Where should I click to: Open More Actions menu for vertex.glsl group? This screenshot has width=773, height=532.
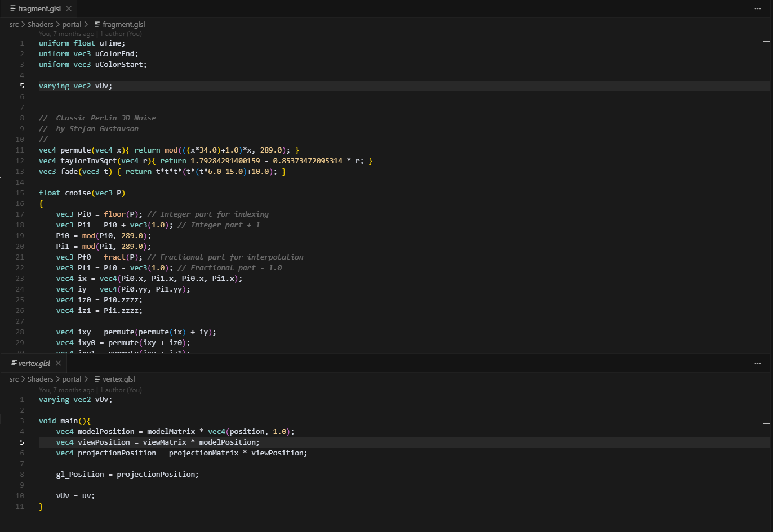tap(758, 363)
